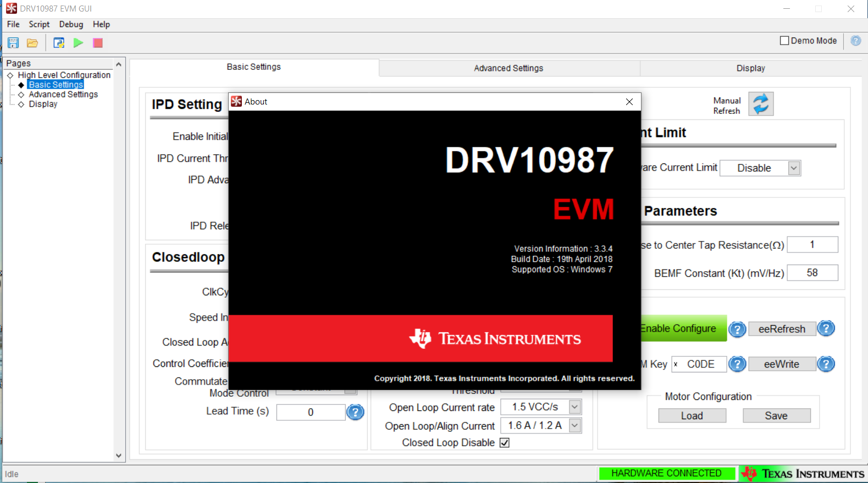Open the Debug menu
Viewport: 868px width, 483px height.
[71, 24]
